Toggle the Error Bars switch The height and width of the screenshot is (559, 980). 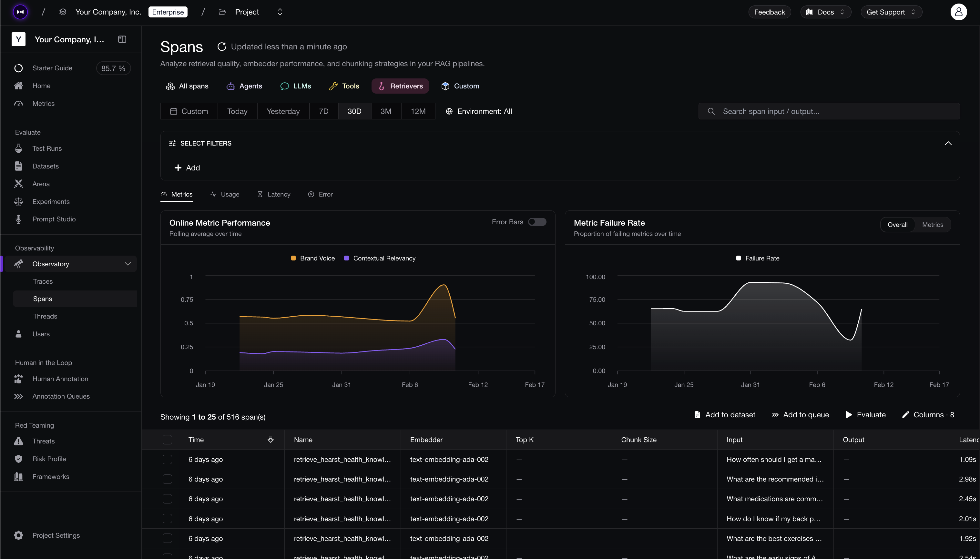537,222
